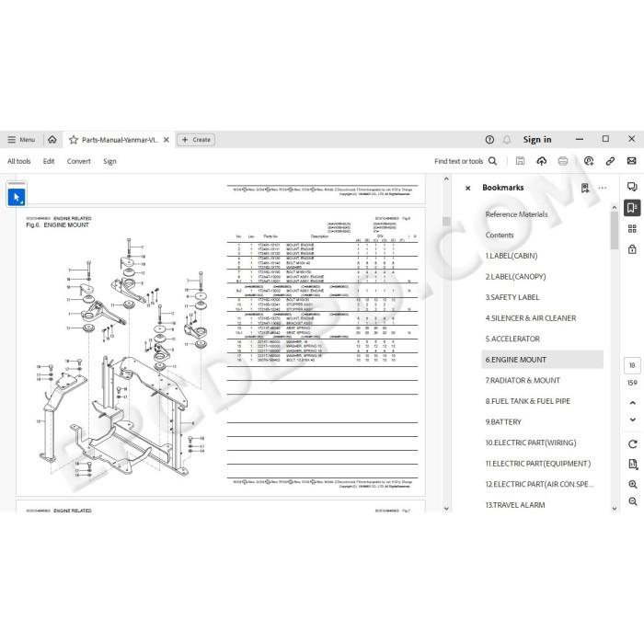Go to next page down chevron

pyautogui.click(x=633, y=420)
